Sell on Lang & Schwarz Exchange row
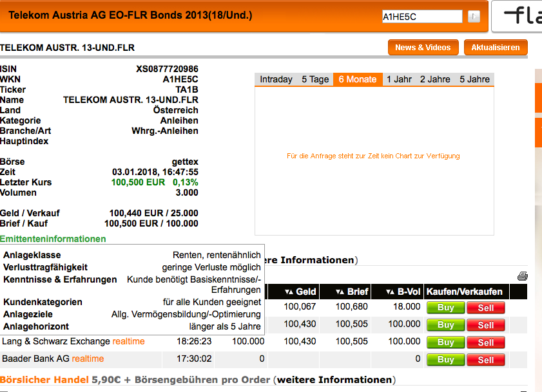This screenshot has height=392, width=542. 486,342
